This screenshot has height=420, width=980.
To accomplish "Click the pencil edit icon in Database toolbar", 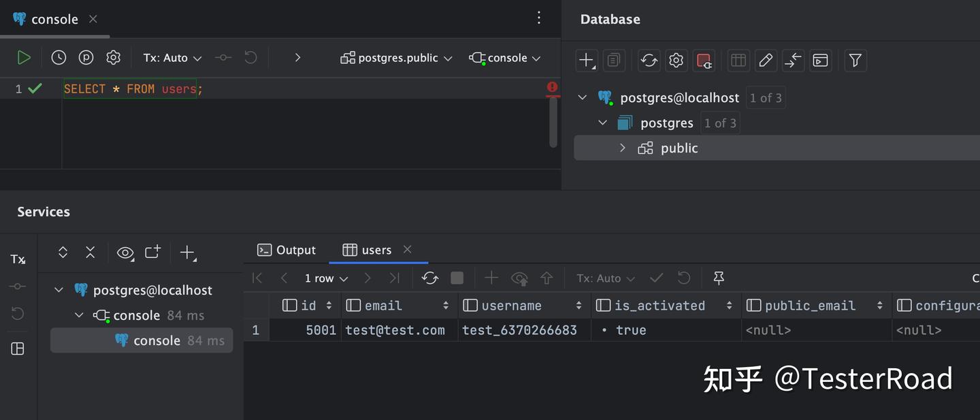I will click(x=766, y=61).
